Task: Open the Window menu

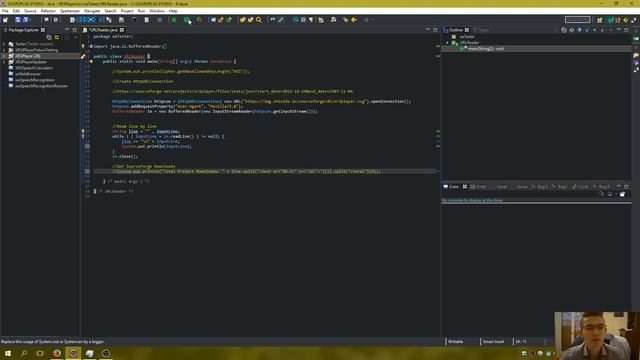Action: tap(157, 11)
